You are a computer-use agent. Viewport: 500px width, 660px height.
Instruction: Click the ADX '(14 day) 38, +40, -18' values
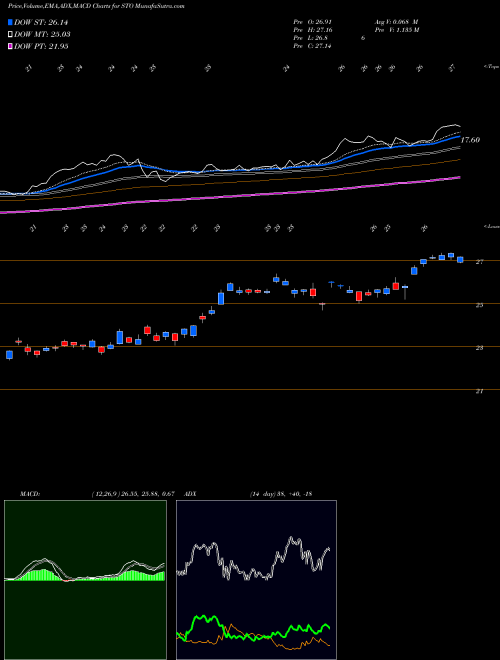[x=280, y=494]
